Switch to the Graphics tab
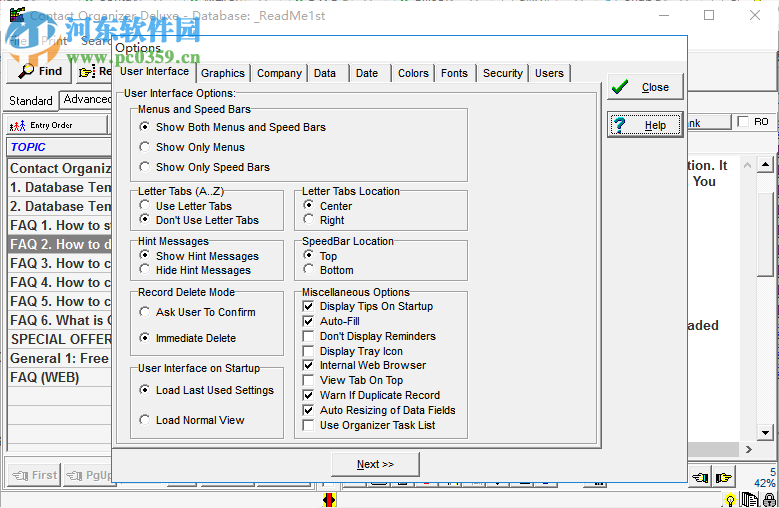 tap(223, 73)
